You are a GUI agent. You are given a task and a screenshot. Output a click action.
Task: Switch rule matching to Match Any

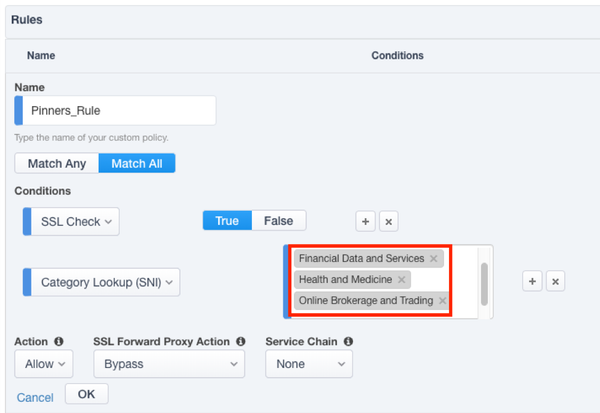point(57,163)
